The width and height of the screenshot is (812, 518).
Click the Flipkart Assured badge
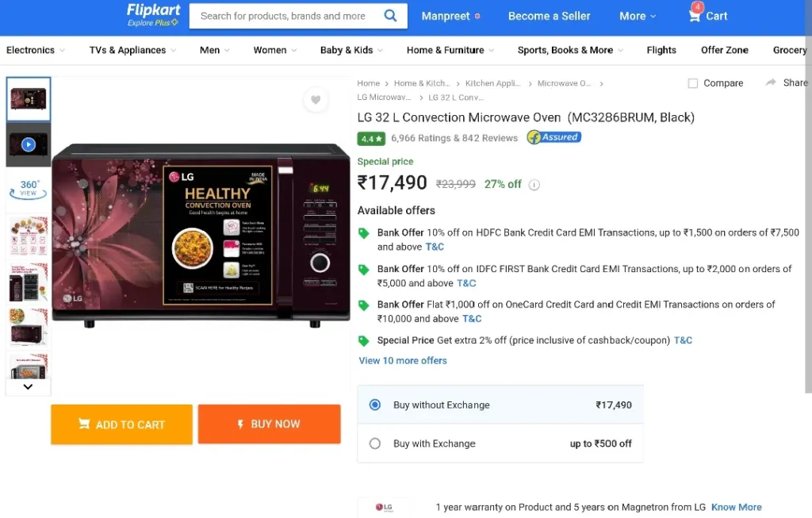pyautogui.click(x=553, y=137)
